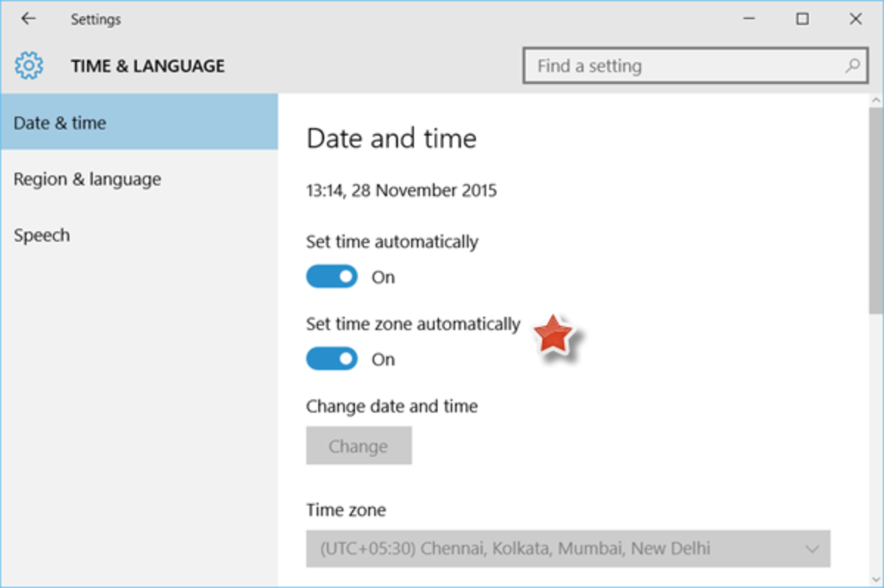This screenshot has width=884, height=588.
Task: Click the vertical scrollbar thumb
Action: click(876, 214)
